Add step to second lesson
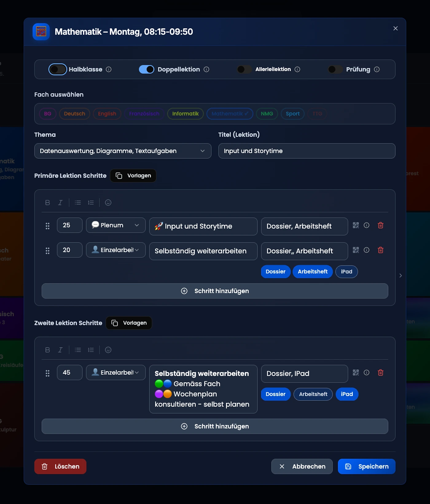430x504 pixels. [x=215, y=426]
